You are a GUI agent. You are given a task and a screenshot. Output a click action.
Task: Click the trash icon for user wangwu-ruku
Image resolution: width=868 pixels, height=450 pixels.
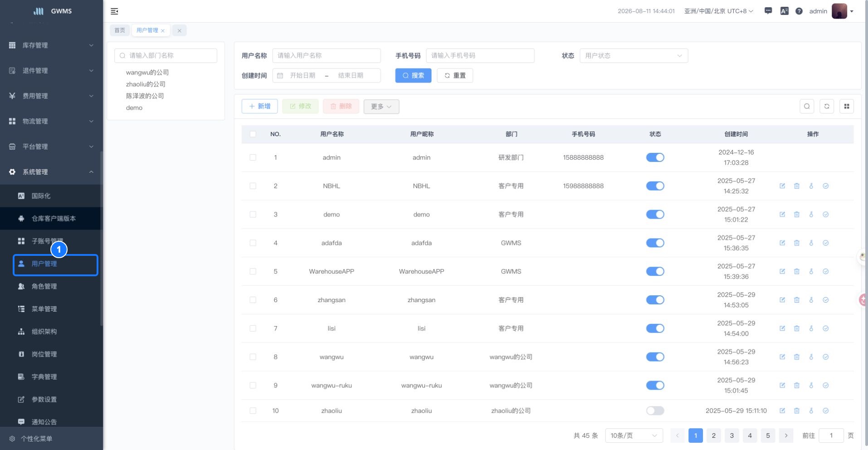pyautogui.click(x=797, y=386)
